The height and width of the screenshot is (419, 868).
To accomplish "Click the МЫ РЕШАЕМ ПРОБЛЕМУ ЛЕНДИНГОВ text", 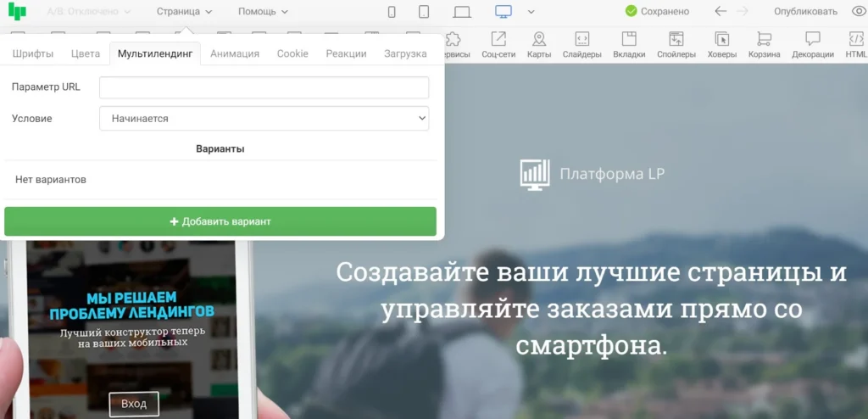I will pyautogui.click(x=131, y=304).
